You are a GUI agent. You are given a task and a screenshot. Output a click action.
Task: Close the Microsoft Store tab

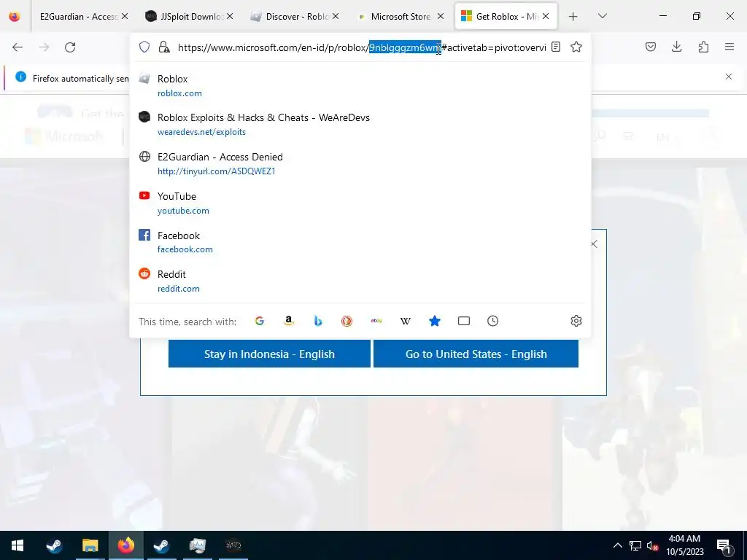441,16
